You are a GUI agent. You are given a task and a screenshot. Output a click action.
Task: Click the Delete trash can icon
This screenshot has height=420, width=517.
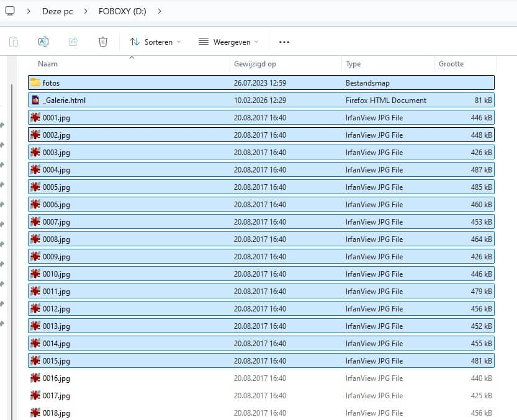tap(103, 42)
